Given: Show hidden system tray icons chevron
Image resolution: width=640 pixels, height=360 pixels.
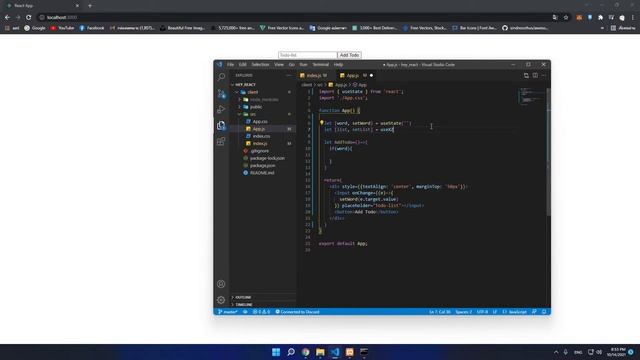Looking at the screenshot, I should [x=556, y=352].
